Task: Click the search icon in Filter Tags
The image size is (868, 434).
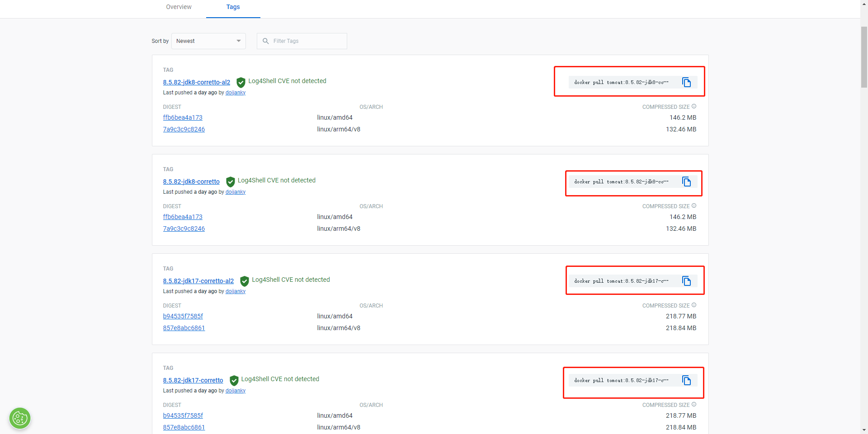Action: click(x=266, y=41)
